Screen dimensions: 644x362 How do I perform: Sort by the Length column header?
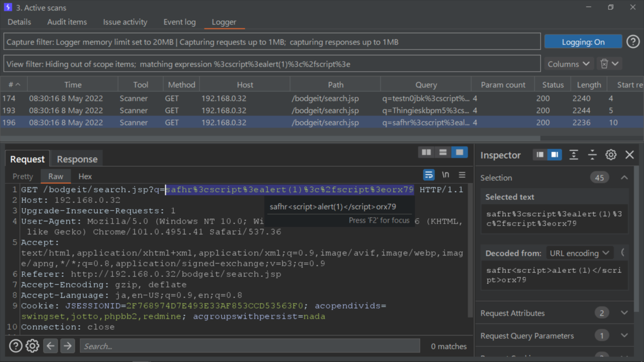pos(589,84)
